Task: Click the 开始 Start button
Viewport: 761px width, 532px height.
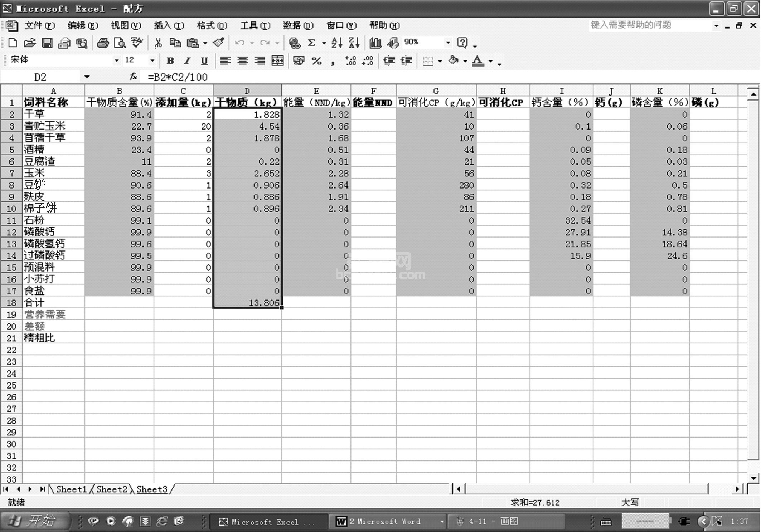Action: [35, 521]
